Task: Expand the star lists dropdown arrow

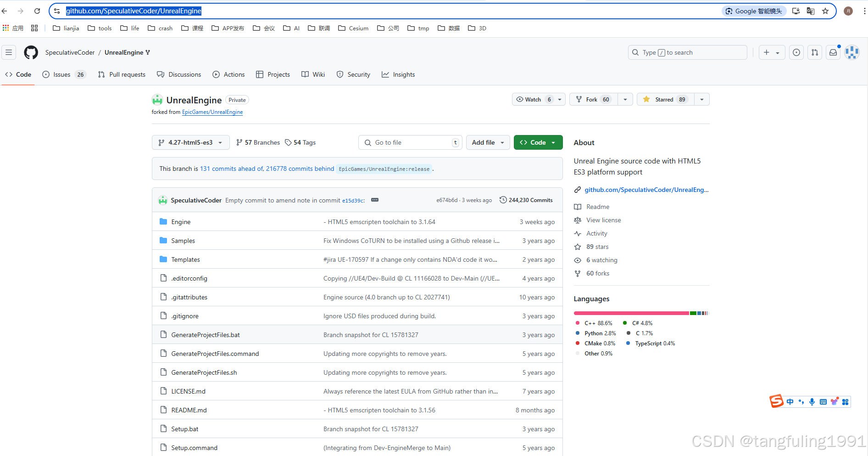Action: [x=702, y=99]
